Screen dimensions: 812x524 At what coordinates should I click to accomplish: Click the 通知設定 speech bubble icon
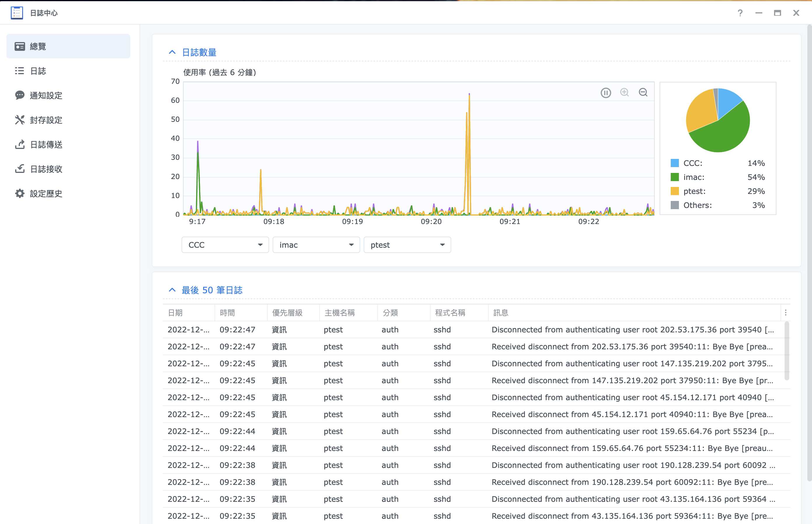(20, 95)
